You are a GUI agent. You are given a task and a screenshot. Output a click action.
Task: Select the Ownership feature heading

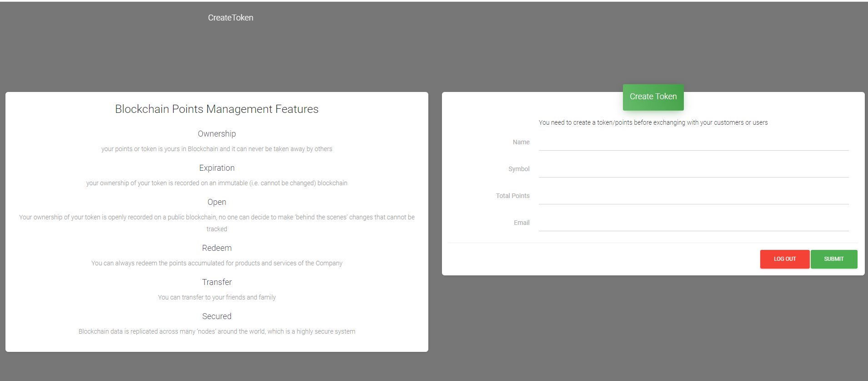click(x=217, y=134)
